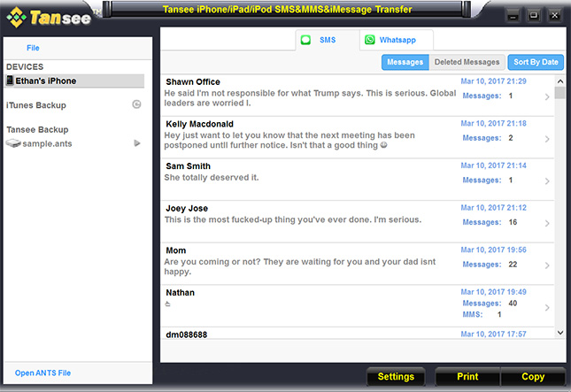
Task: Expand the sample.ants play arrow
Action: 137,143
